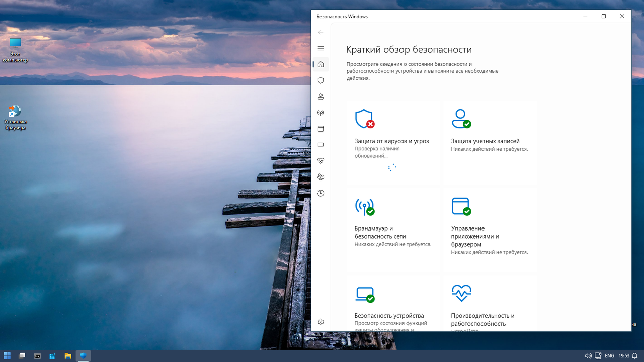
Task: Open 'Управление приложениями и браузером' card
Action: click(x=489, y=229)
